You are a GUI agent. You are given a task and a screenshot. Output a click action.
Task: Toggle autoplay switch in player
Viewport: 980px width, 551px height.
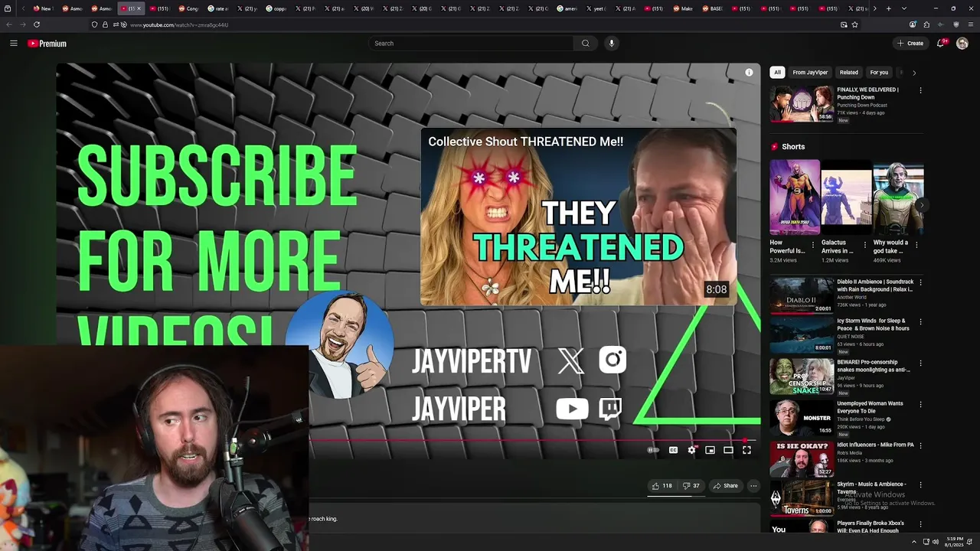point(653,450)
